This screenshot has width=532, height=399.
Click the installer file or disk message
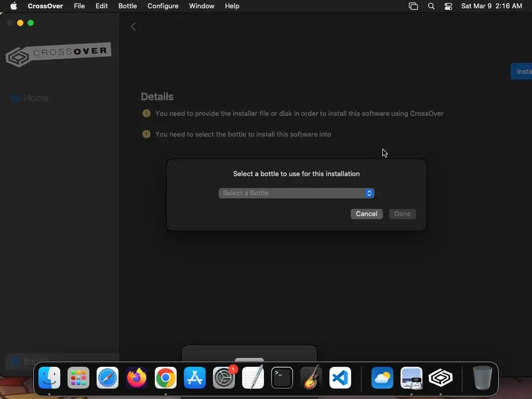[x=299, y=113]
